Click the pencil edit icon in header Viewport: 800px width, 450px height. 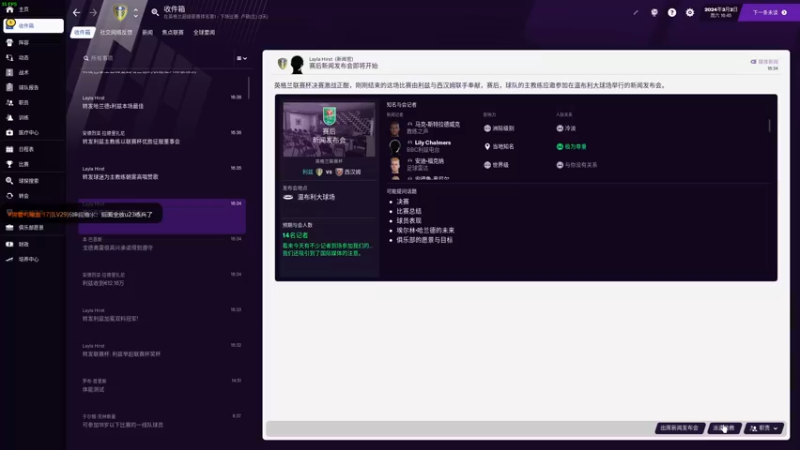pyautogui.click(x=636, y=12)
